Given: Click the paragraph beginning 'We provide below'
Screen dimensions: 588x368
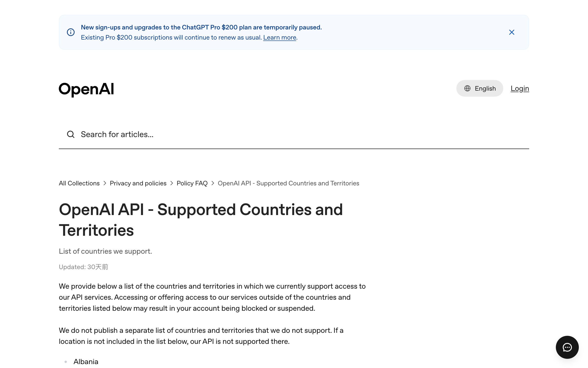Looking at the screenshot, I should tap(212, 297).
